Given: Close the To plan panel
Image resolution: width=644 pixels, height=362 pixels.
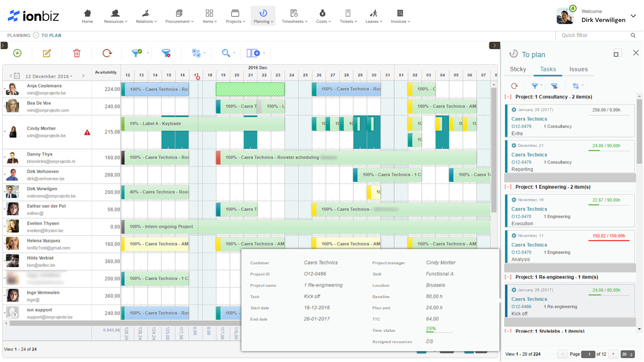Looking at the screenshot, I should pos(636,53).
